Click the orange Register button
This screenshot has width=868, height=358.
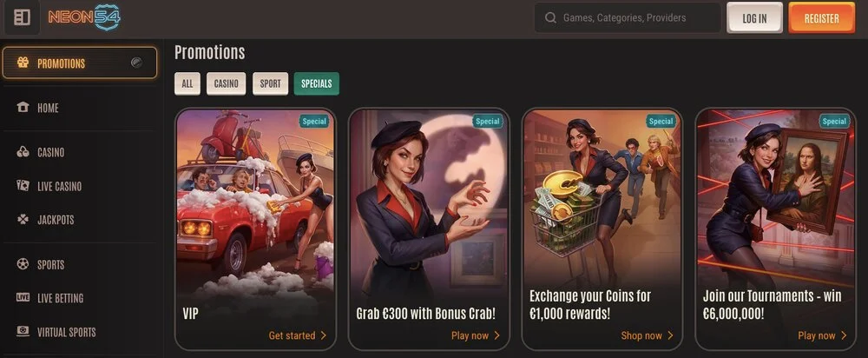tap(821, 17)
